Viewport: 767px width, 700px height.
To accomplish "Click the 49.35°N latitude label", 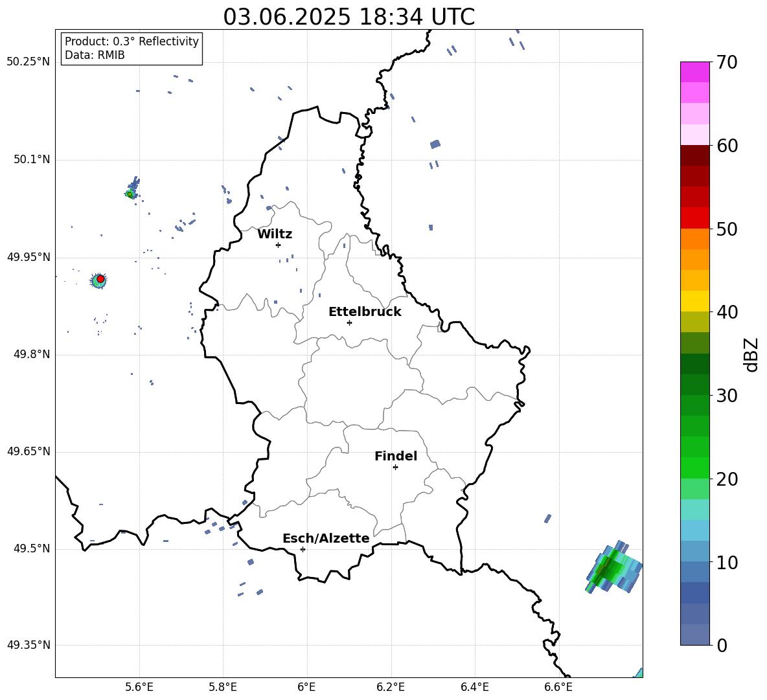I will tap(28, 645).
